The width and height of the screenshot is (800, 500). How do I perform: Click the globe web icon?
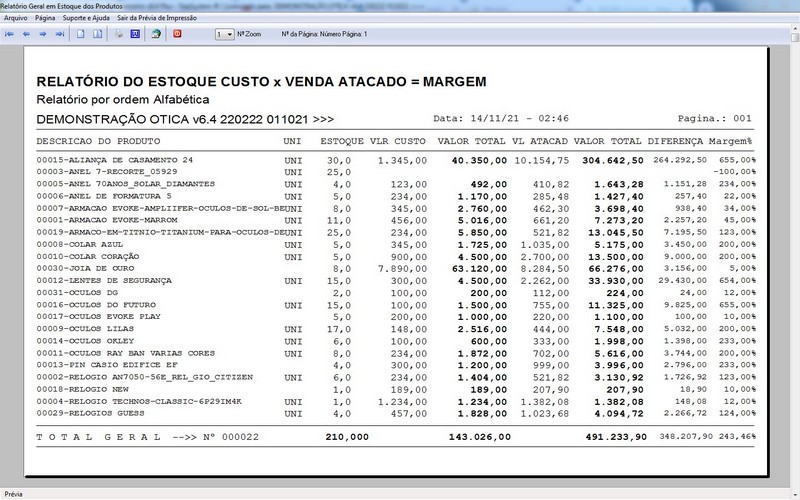tap(156, 34)
